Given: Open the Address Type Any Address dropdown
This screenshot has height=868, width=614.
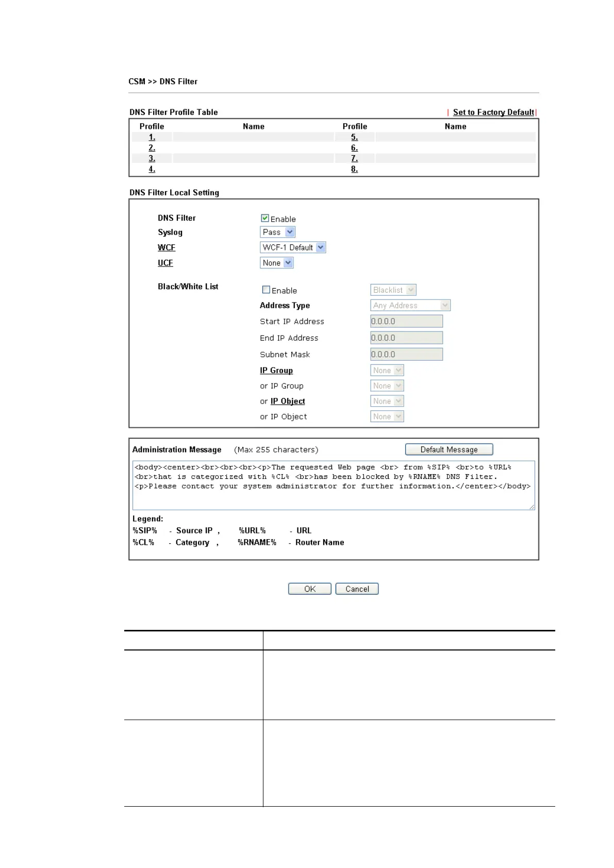Looking at the screenshot, I should 410,305.
